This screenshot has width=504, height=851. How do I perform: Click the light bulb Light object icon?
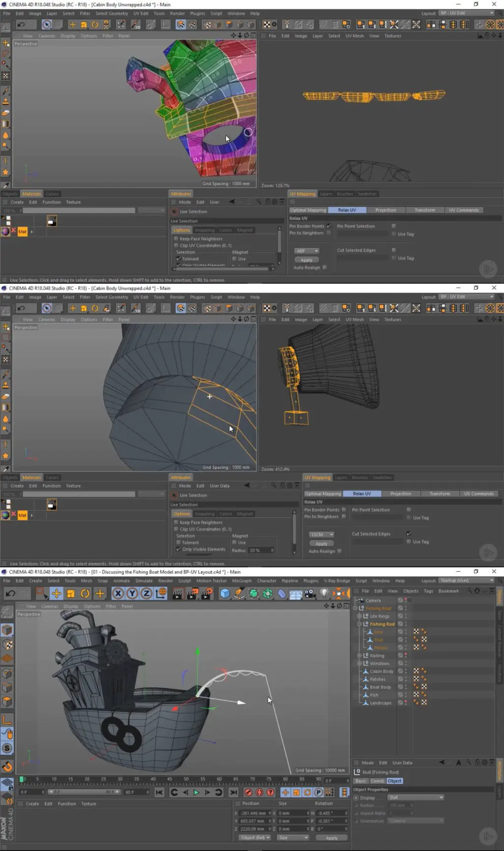[x=324, y=593]
